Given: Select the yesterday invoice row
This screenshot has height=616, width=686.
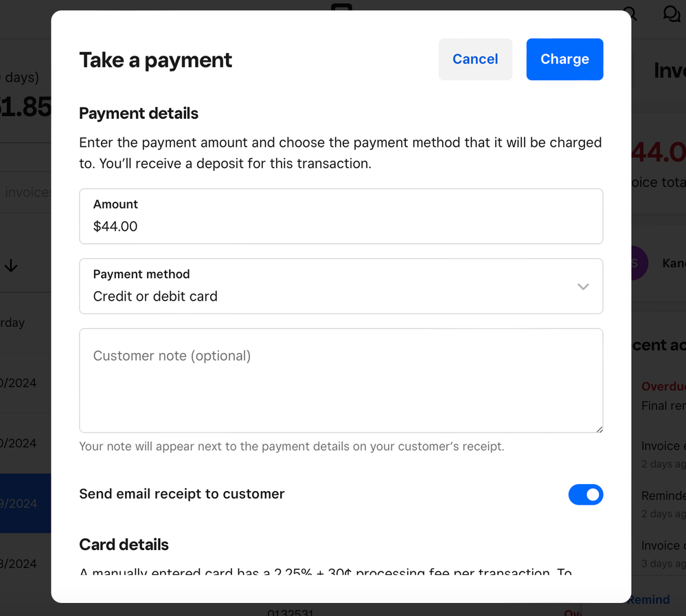Looking at the screenshot, I should [x=25, y=323].
